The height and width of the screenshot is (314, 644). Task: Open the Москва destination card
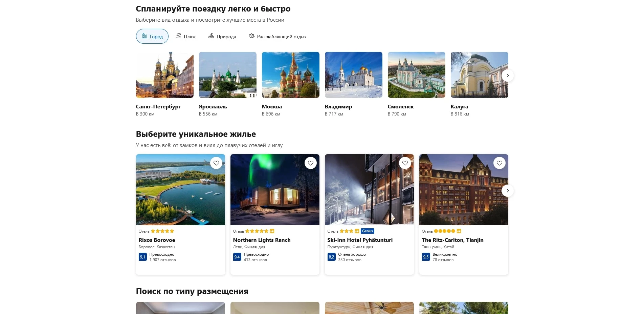tap(290, 75)
